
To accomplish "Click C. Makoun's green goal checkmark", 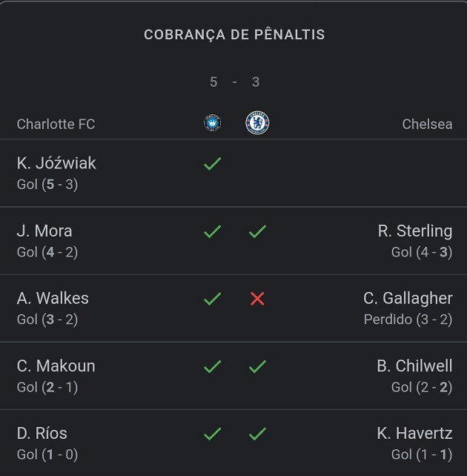I will [x=213, y=366].
